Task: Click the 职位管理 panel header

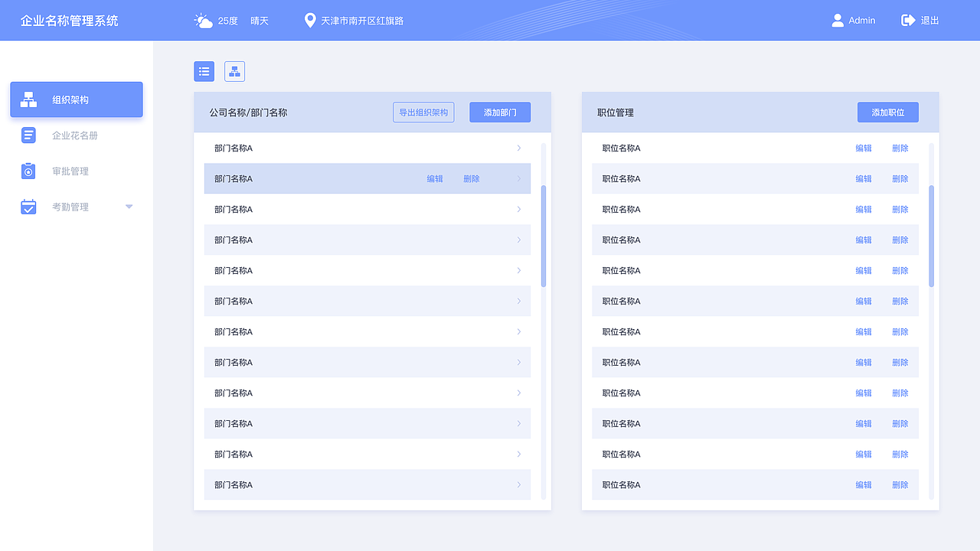Action: click(616, 112)
